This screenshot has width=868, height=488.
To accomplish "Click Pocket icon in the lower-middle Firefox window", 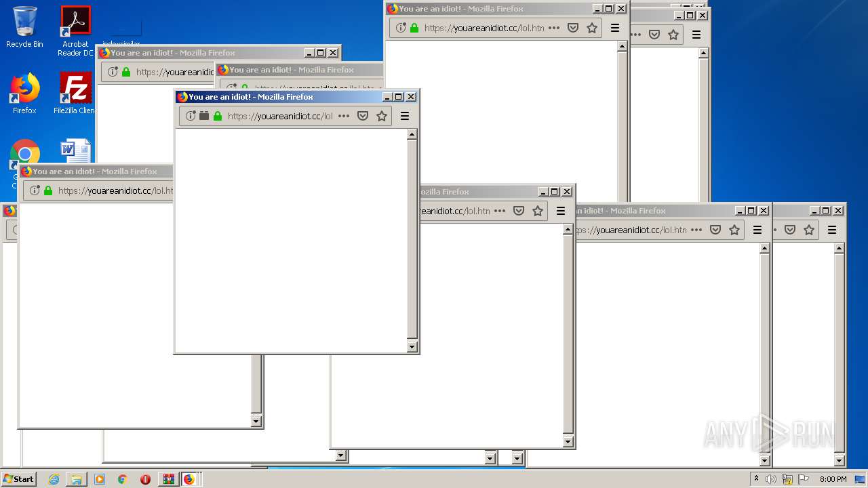I will 519,211.
